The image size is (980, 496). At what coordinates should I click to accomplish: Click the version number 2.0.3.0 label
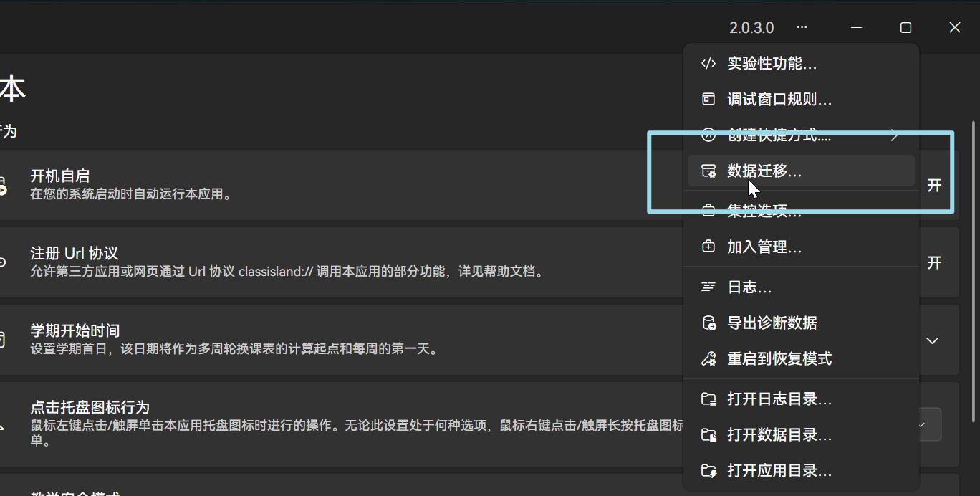(751, 27)
